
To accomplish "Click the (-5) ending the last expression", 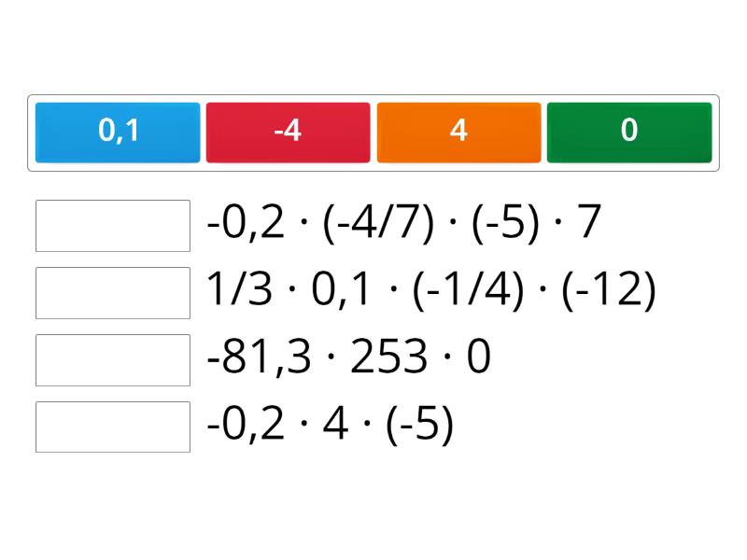I will pos(419,427).
